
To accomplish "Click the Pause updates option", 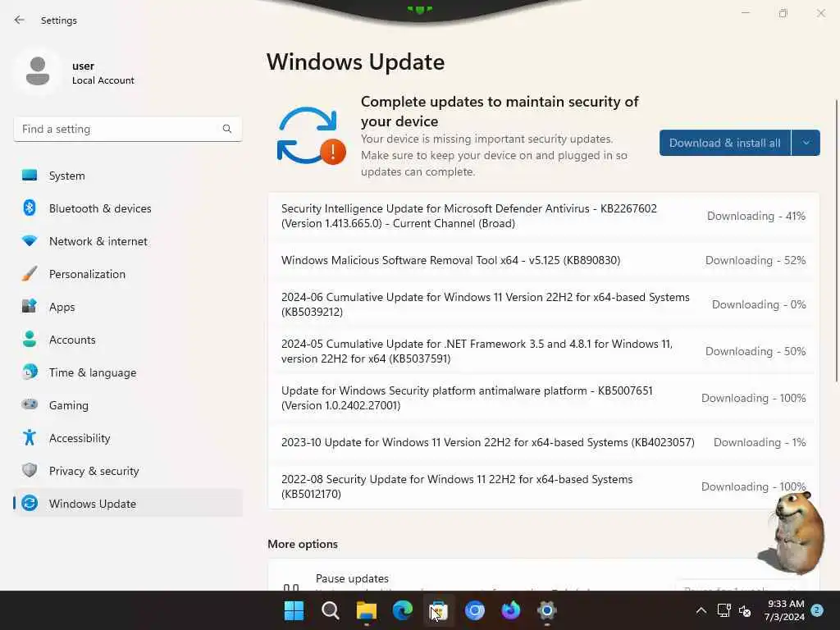I will (x=543, y=576).
